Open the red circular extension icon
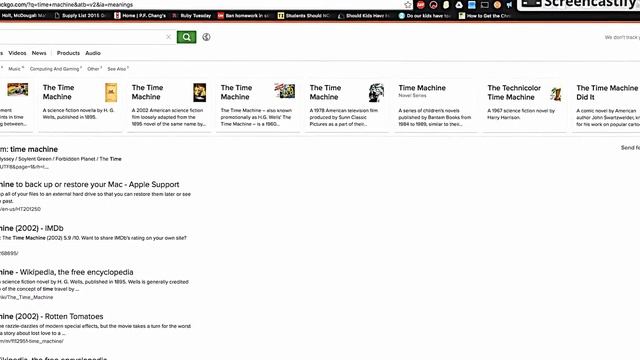This screenshot has height=360, width=640. 433,5
